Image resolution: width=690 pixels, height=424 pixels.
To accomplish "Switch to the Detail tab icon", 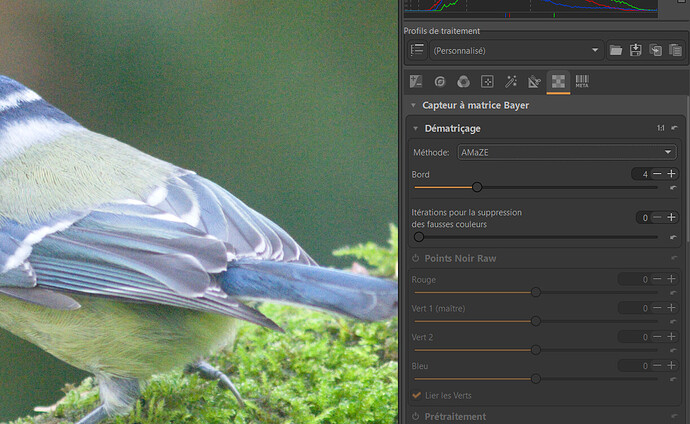I will [439, 81].
